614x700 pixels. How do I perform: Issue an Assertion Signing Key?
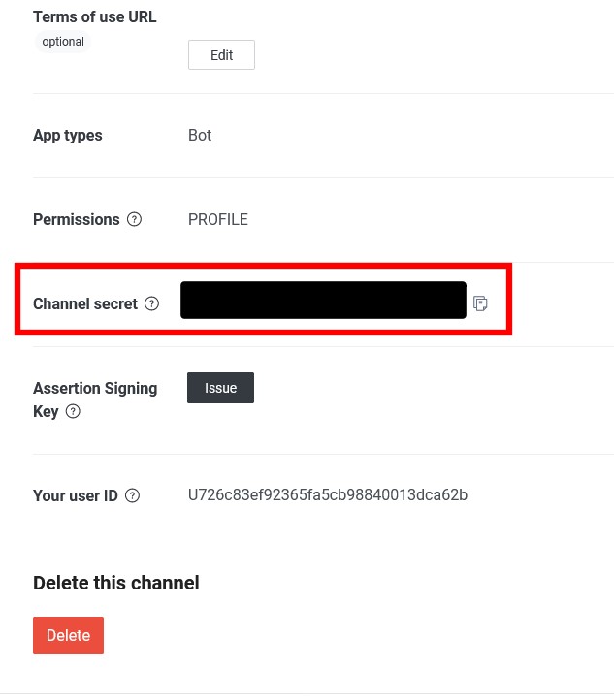[220, 388]
